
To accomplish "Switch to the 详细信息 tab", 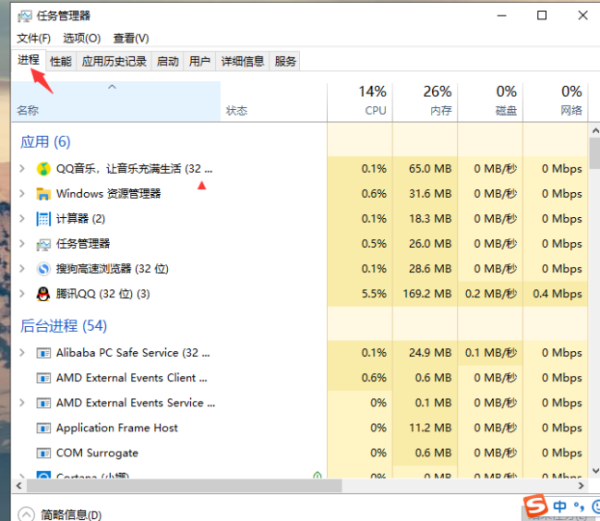I will click(x=243, y=61).
